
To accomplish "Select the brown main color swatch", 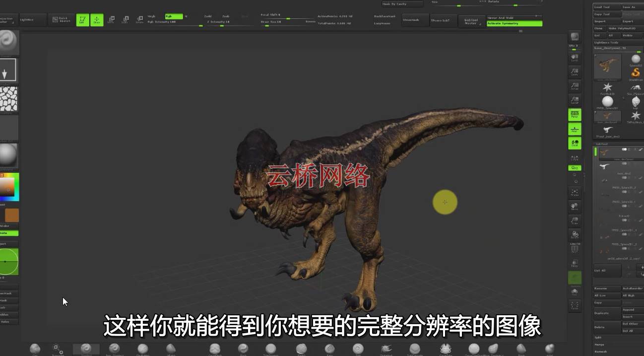I will coord(12,215).
